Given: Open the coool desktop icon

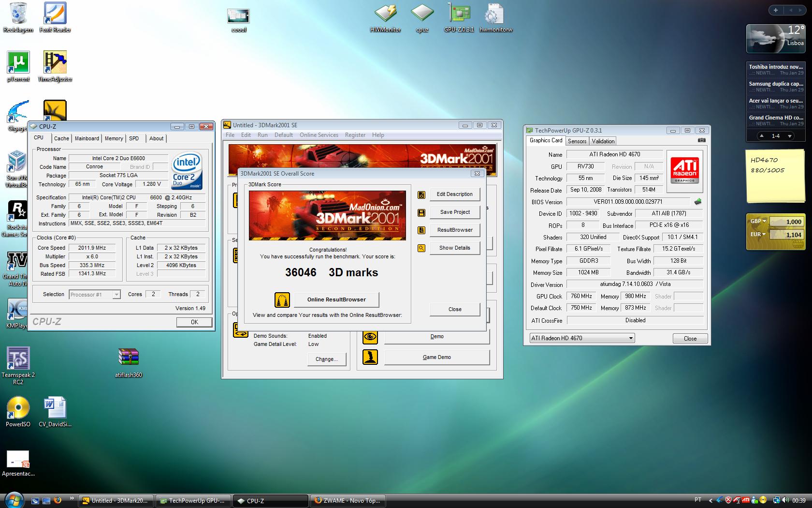Looking at the screenshot, I should tap(239, 20).
